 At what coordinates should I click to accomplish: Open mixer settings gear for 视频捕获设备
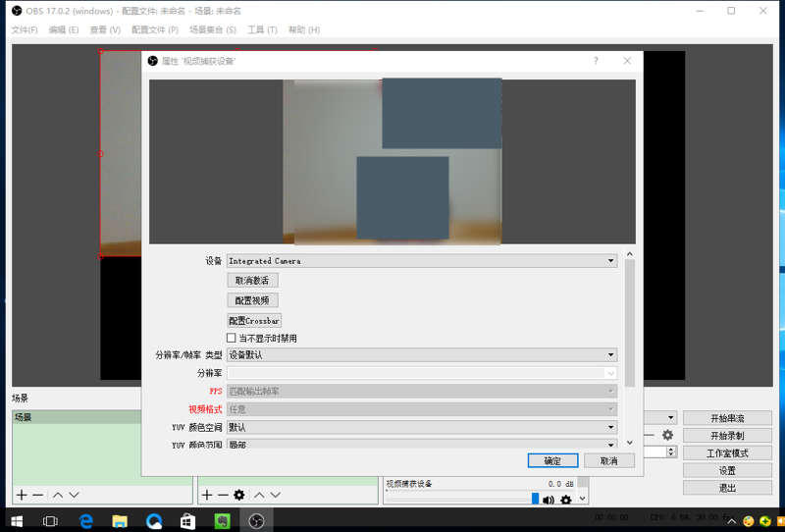click(566, 500)
